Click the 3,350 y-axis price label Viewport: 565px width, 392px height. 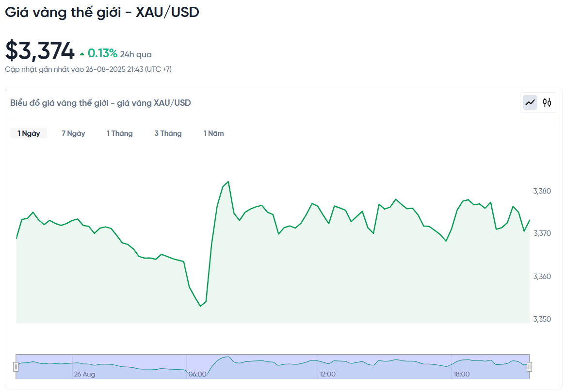click(x=542, y=319)
